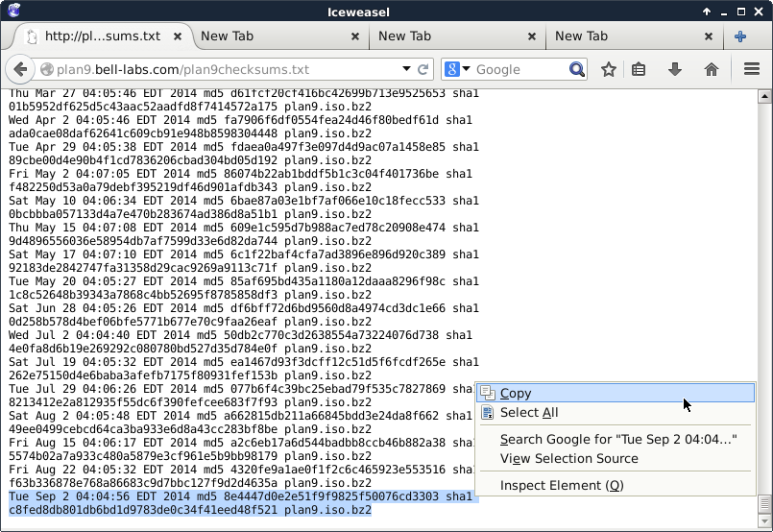Viewport: 773px width, 532px height.
Task: Open the hamburger menu
Action: pyautogui.click(x=752, y=69)
